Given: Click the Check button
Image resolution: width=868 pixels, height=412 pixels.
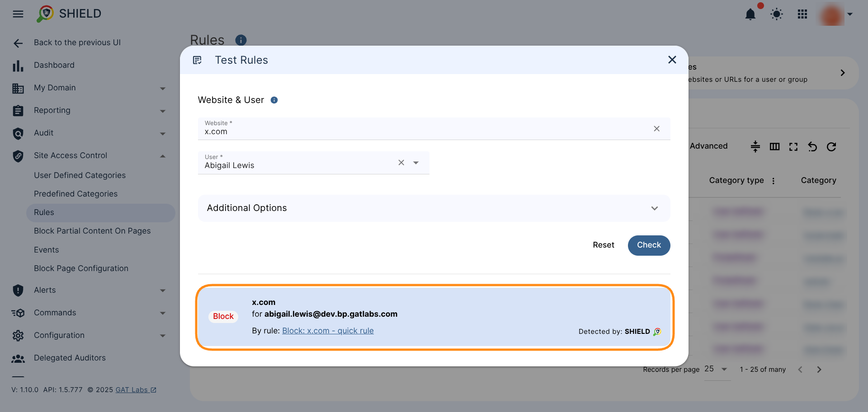Looking at the screenshot, I should pyautogui.click(x=649, y=245).
